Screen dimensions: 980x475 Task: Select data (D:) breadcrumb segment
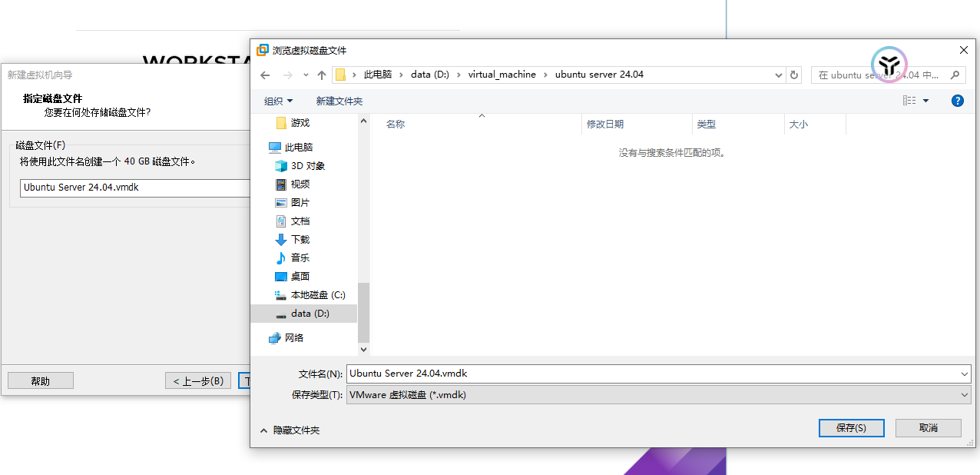pyautogui.click(x=430, y=75)
